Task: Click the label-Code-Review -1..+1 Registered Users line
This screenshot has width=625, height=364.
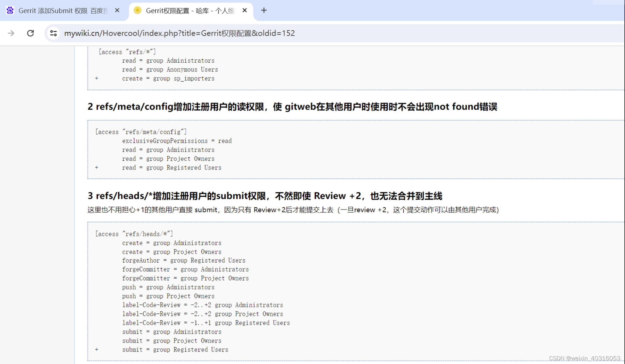Action: 206,323
